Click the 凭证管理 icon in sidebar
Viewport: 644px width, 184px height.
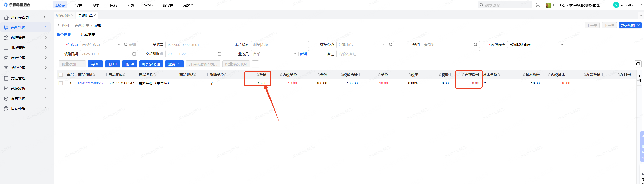(6, 78)
